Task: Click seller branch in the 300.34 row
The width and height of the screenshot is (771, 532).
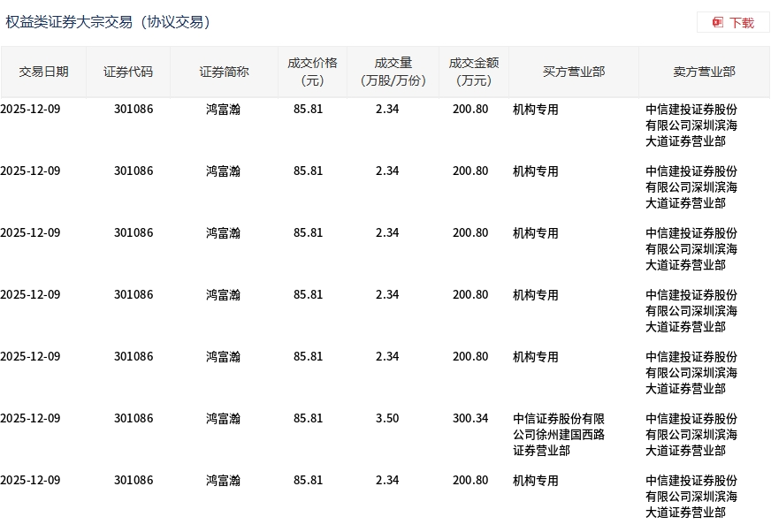Action: coord(691,435)
